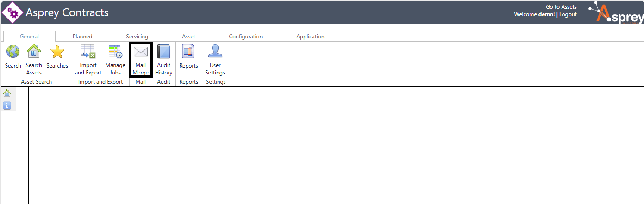644x204 pixels.
Task: Launch Manage Jobs from the ribbon
Action: 115,52
